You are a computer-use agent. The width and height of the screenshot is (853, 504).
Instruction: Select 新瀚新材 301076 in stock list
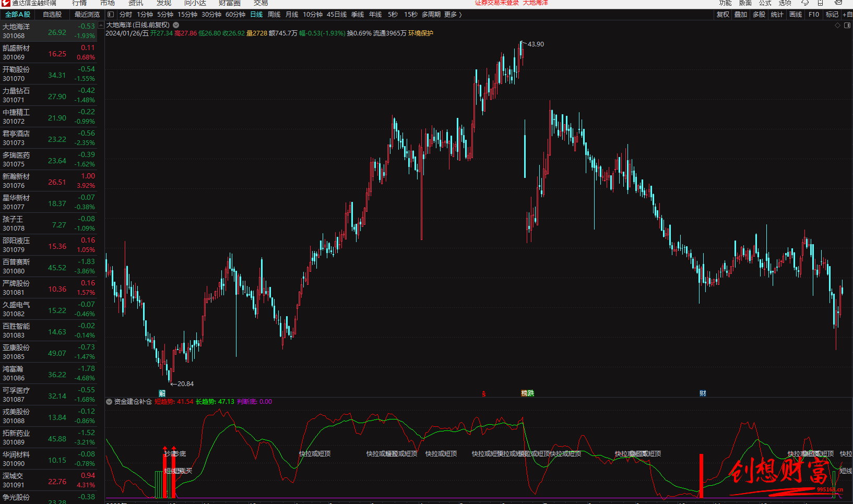pos(49,181)
